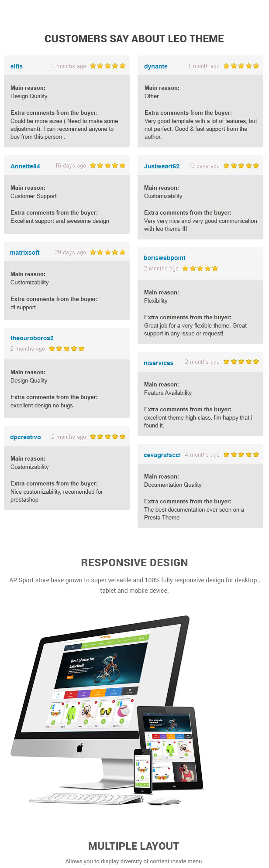Screen dimensions: 269x868
Task: Open dpcreativo reviewer profile
Action: tap(25, 437)
